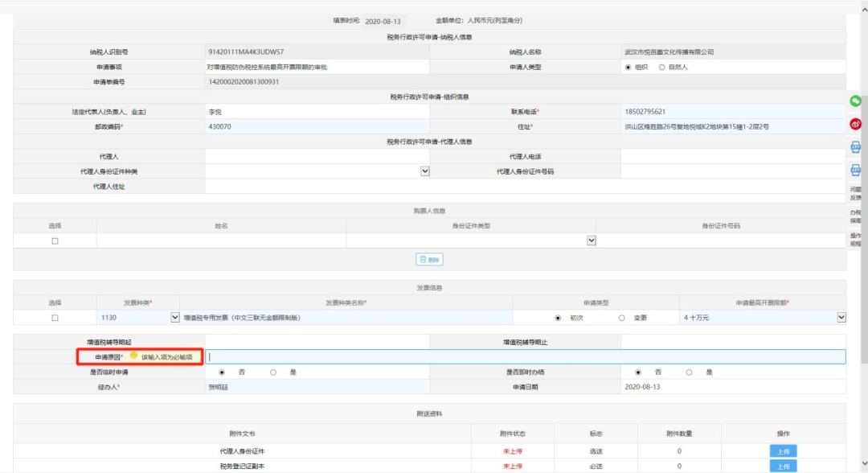Viewport: 868px width, 473px height.
Task: Open the lower blue APP sidebar icon
Action: [855, 170]
